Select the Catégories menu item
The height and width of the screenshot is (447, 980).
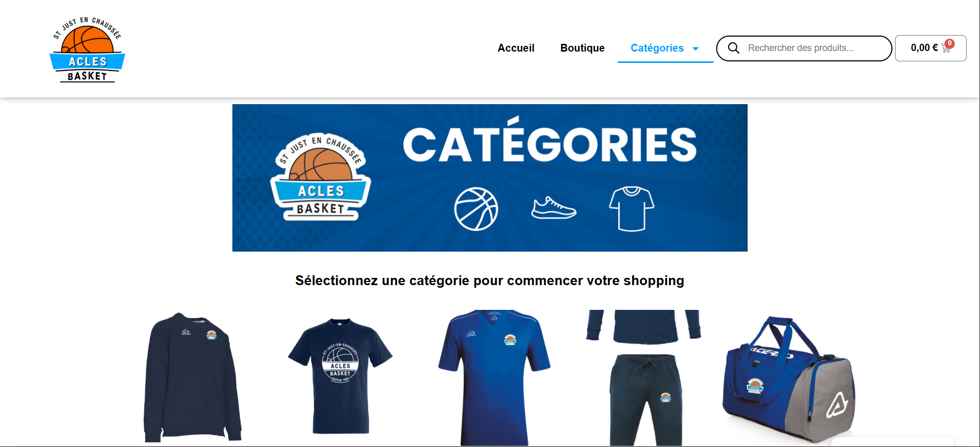(x=657, y=48)
